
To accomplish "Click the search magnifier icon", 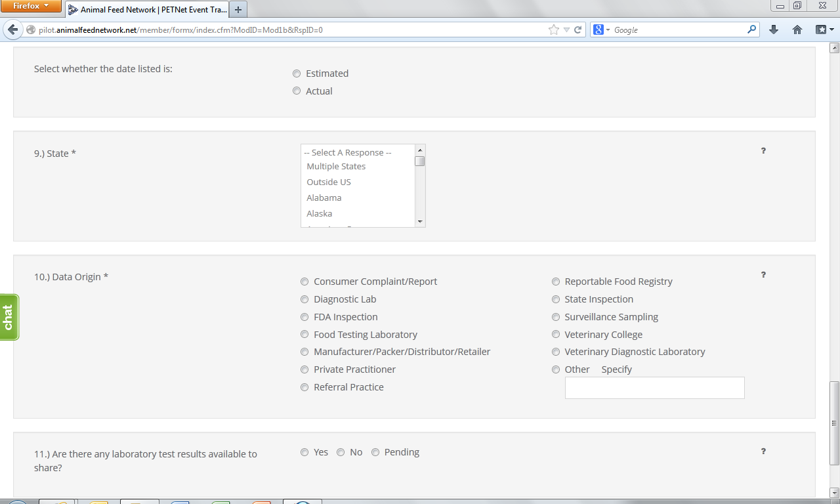I will pos(751,30).
